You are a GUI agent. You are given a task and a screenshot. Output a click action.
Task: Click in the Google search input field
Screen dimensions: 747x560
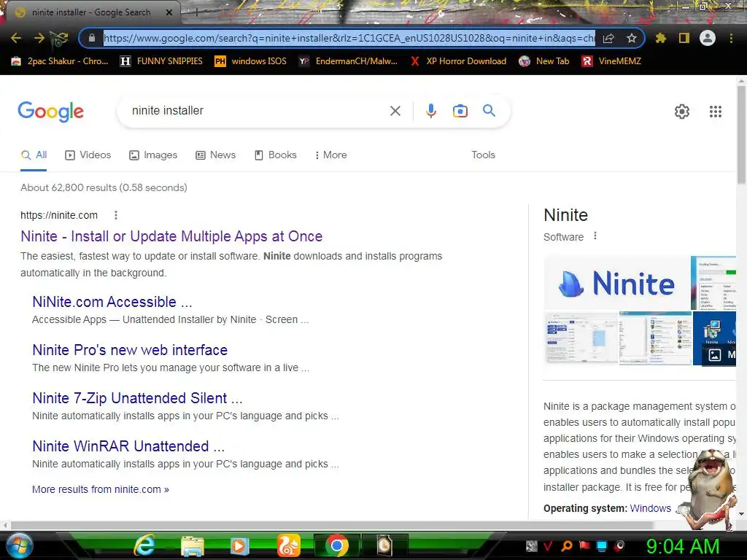(x=258, y=111)
